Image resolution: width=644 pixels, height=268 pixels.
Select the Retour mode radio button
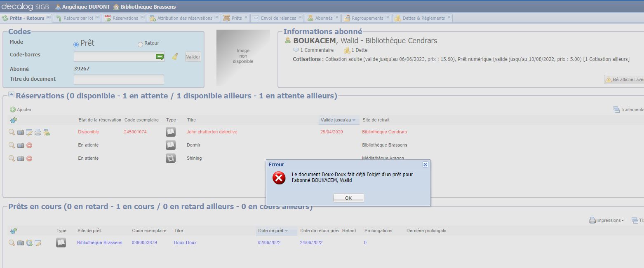(x=140, y=44)
